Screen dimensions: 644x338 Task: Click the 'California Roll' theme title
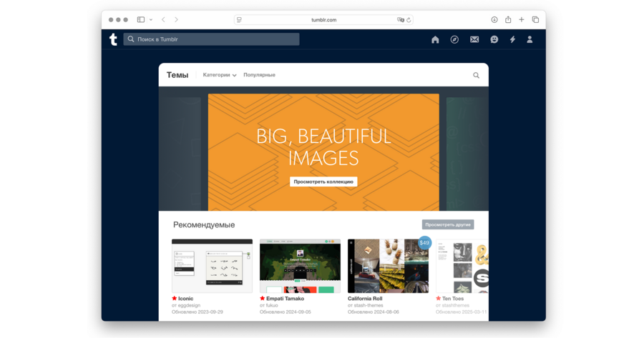tap(365, 299)
